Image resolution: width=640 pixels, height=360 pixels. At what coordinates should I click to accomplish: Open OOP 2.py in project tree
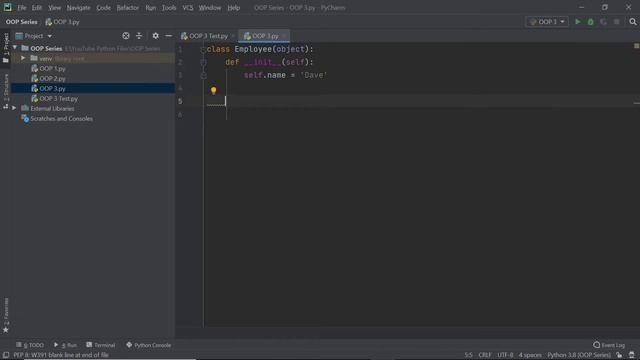click(x=52, y=78)
